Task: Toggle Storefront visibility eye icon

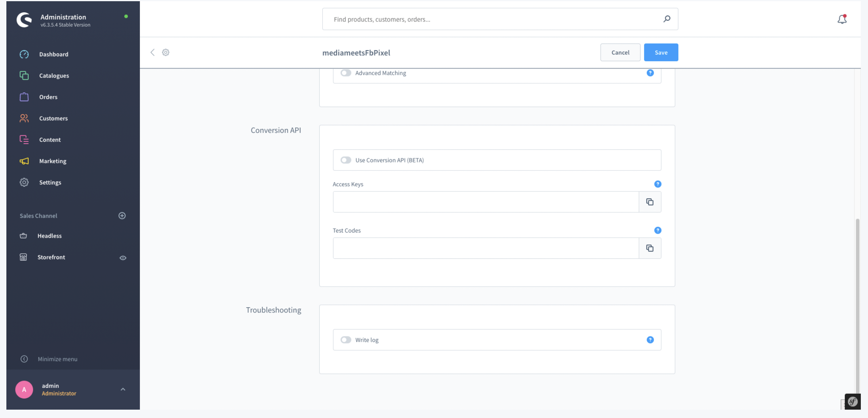Action: (123, 258)
